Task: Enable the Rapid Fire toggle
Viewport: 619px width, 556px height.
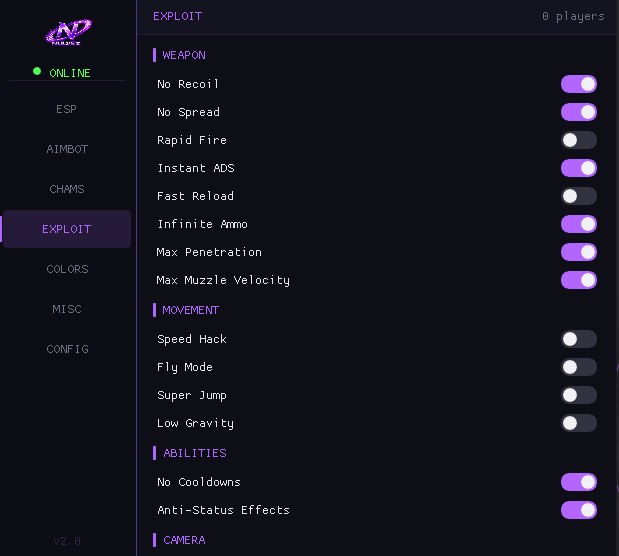Action: point(579,140)
